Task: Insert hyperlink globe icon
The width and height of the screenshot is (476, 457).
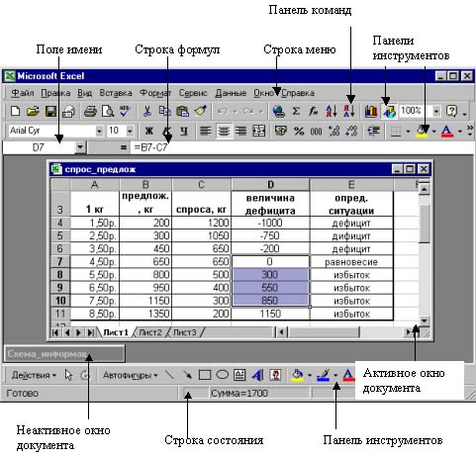Action: pos(279,111)
